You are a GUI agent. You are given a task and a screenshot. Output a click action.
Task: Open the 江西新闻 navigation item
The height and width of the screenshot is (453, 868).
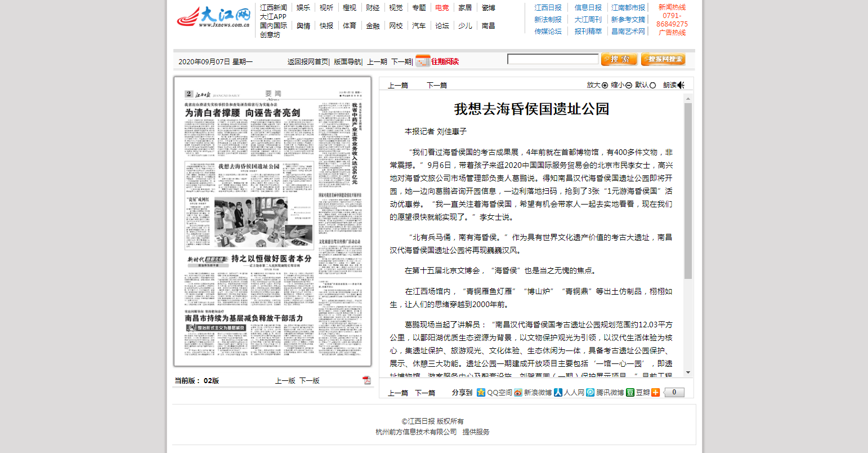coord(274,8)
